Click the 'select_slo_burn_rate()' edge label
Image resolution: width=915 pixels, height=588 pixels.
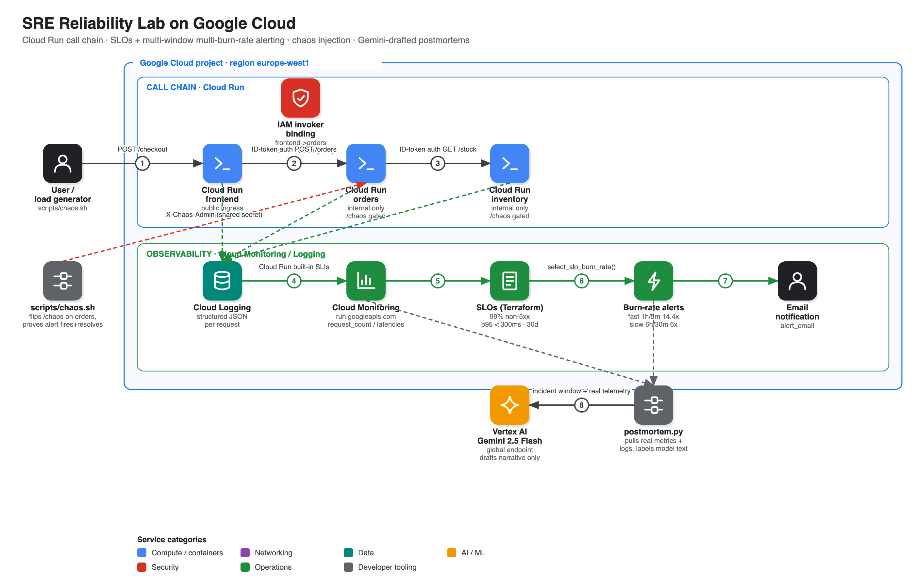pyautogui.click(x=582, y=267)
